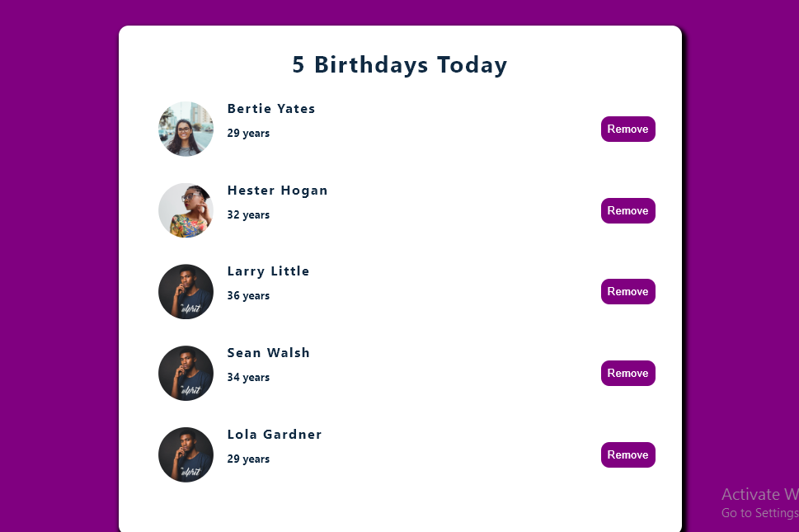Remove Lola Gardner from the list
This screenshot has height=532, width=799.
tap(627, 454)
